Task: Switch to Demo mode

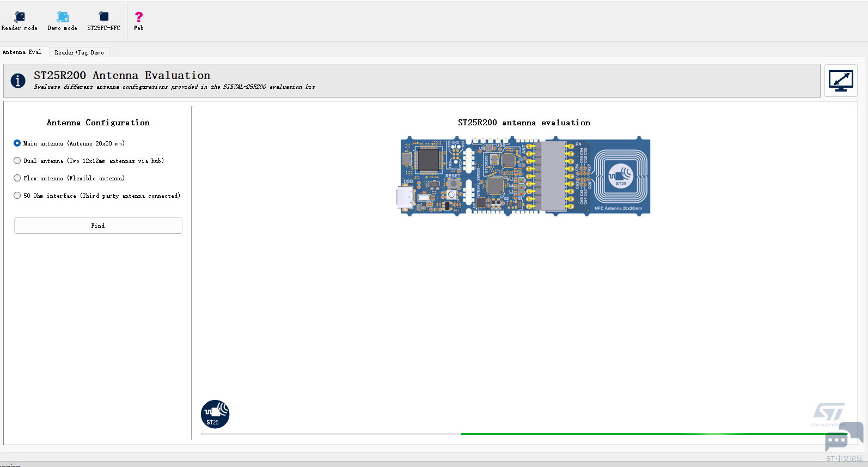Action: click(62, 21)
